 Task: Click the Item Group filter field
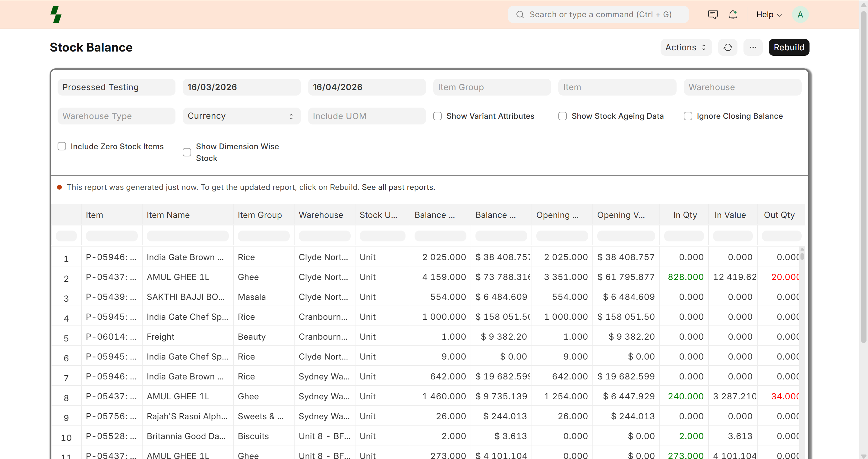pyautogui.click(x=492, y=87)
